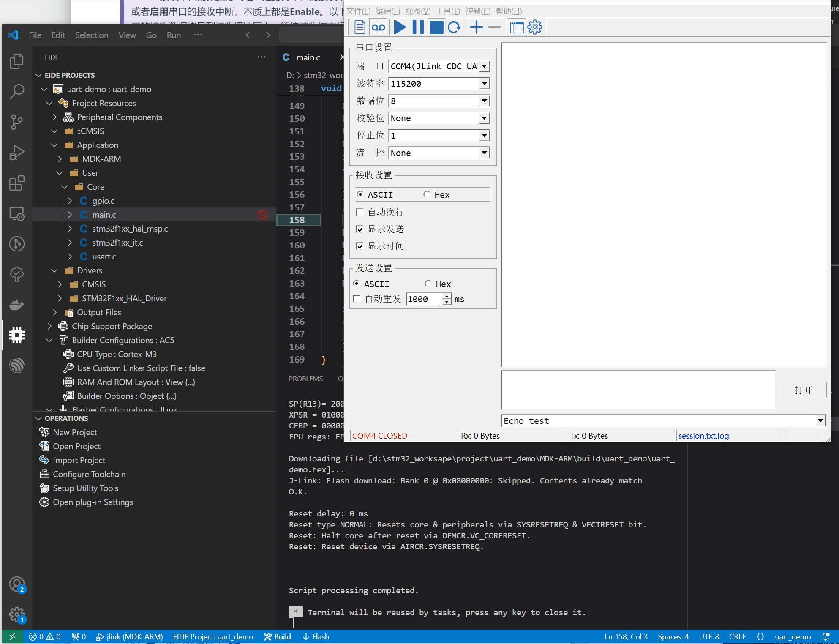Open the Selection menu in VS Code
Viewport: 839px width, 644px height.
[92, 35]
